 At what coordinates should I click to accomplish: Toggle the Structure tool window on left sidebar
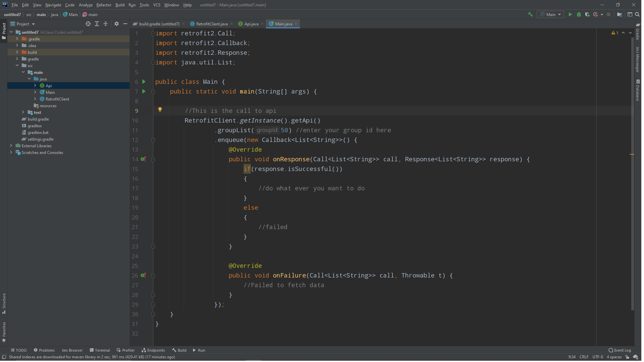tap(4, 304)
